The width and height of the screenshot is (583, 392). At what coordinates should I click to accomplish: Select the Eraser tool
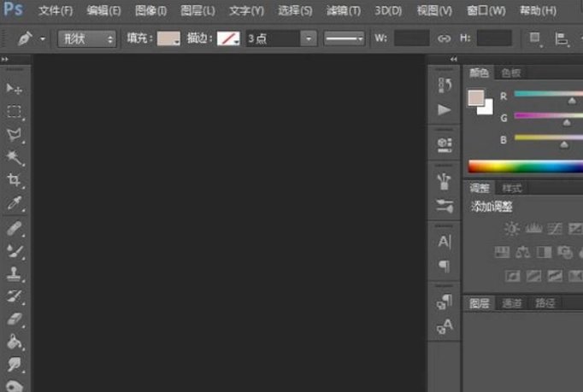(15, 319)
